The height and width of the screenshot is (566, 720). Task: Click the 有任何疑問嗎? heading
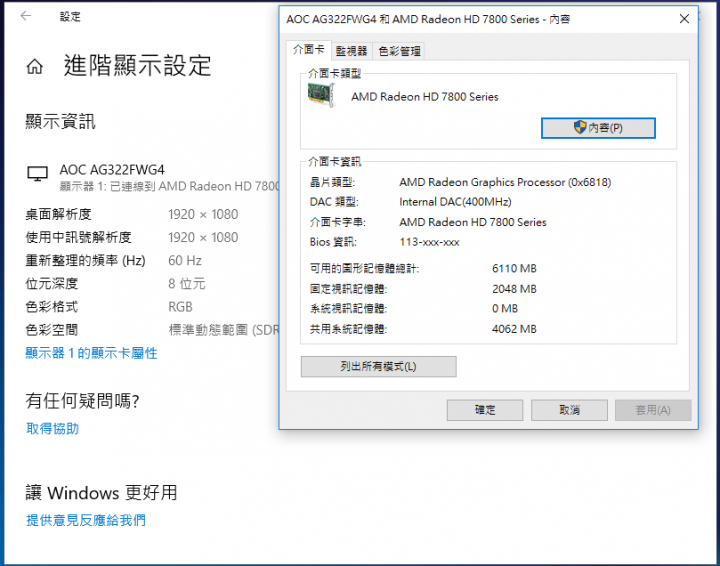point(82,401)
